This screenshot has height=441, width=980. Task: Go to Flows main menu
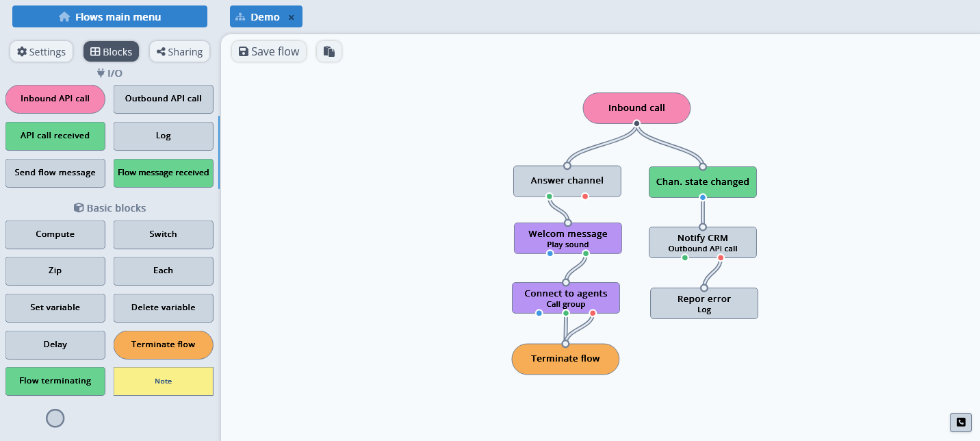(109, 17)
